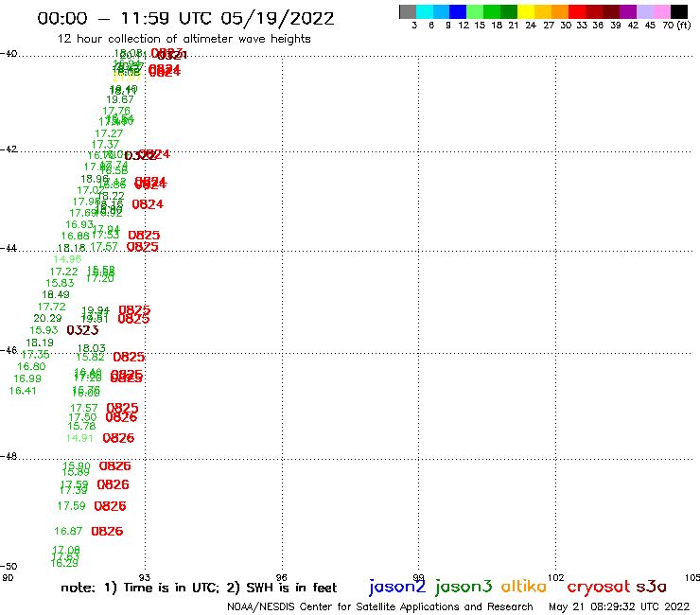The image size is (700, 615).
Task: Click the wave height value "17.35"
Action: tap(36, 355)
